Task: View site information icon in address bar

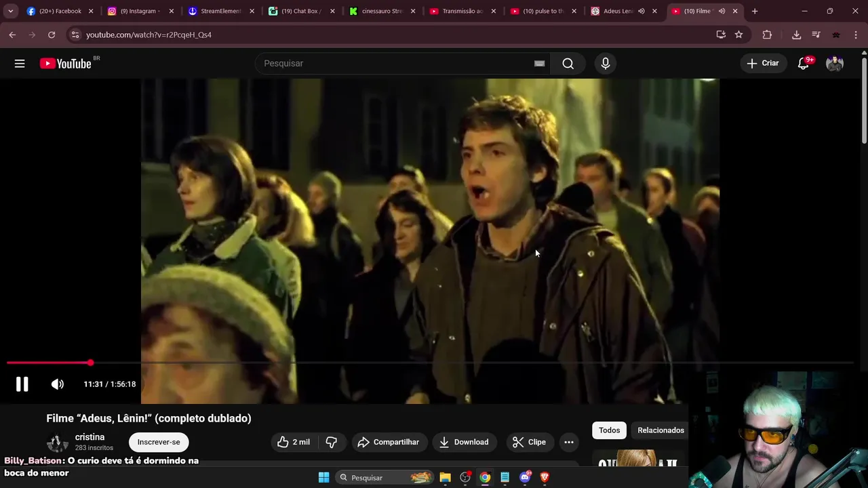Action: [x=75, y=35]
